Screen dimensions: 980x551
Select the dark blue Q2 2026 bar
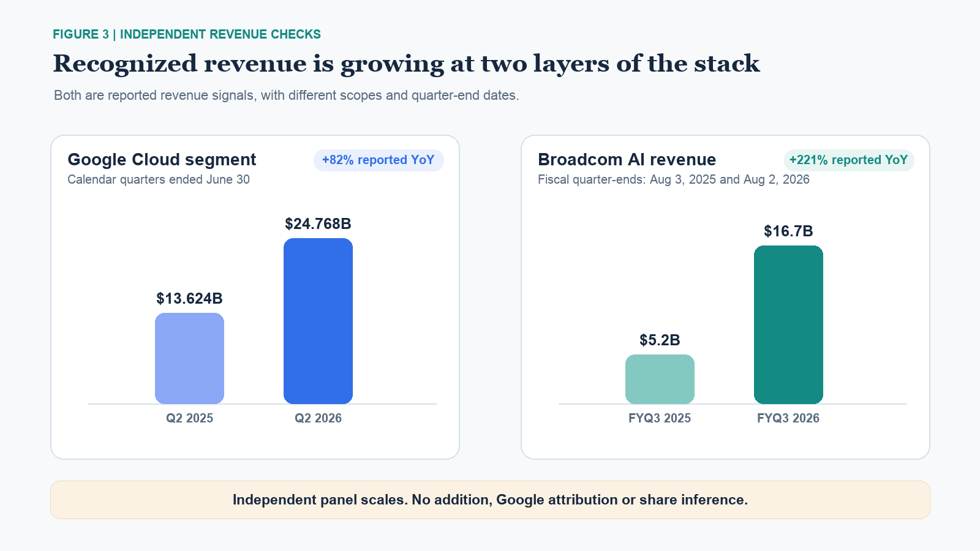point(318,321)
